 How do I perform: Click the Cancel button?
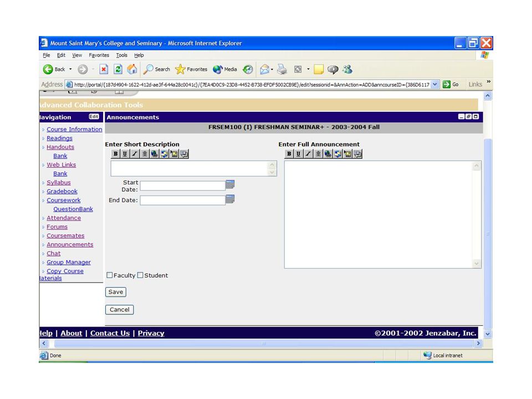point(120,309)
